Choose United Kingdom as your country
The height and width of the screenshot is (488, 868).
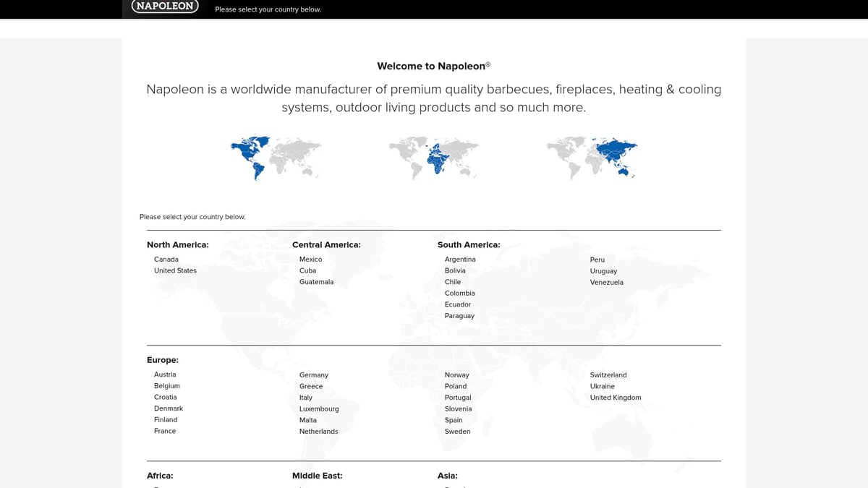616,398
